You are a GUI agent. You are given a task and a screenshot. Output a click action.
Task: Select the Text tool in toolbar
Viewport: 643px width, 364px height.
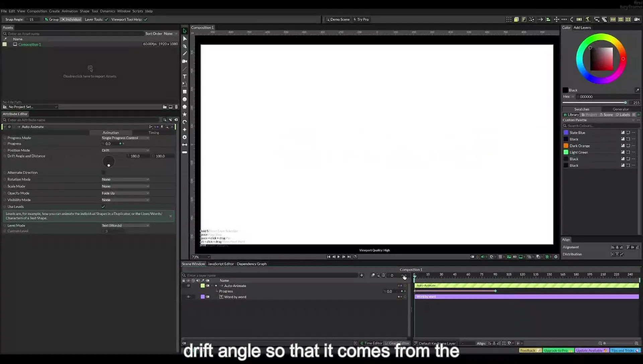pos(185,77)
